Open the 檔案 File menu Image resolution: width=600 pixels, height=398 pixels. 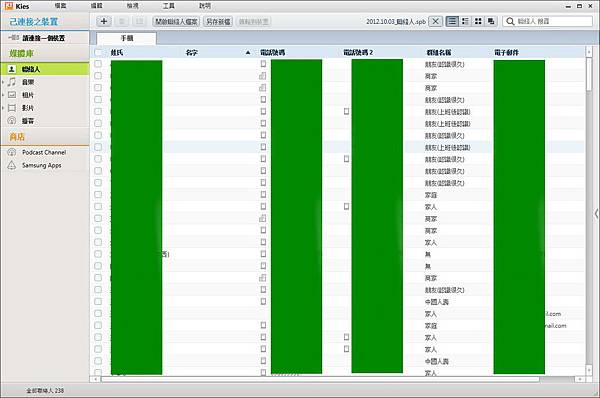tap(60, 6)
